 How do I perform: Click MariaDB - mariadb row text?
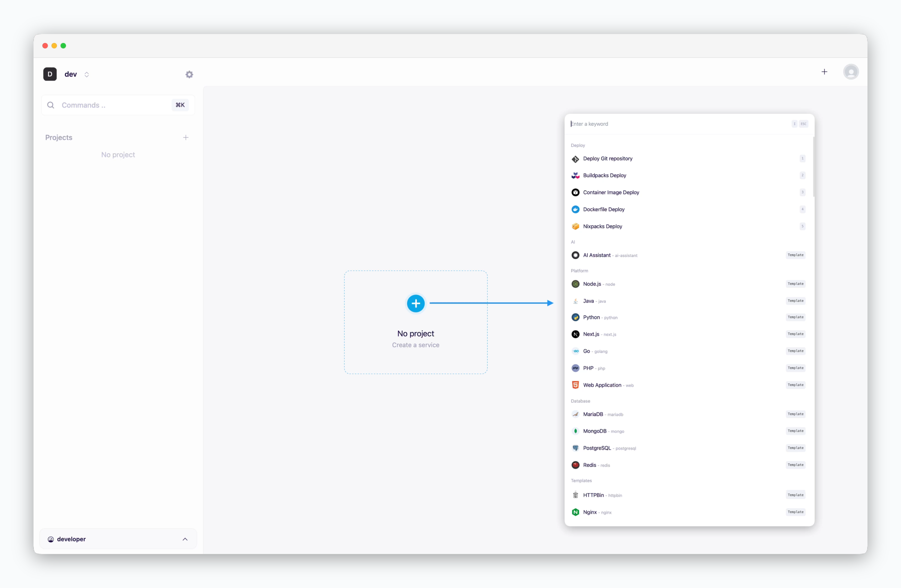(x=603, y=414)
